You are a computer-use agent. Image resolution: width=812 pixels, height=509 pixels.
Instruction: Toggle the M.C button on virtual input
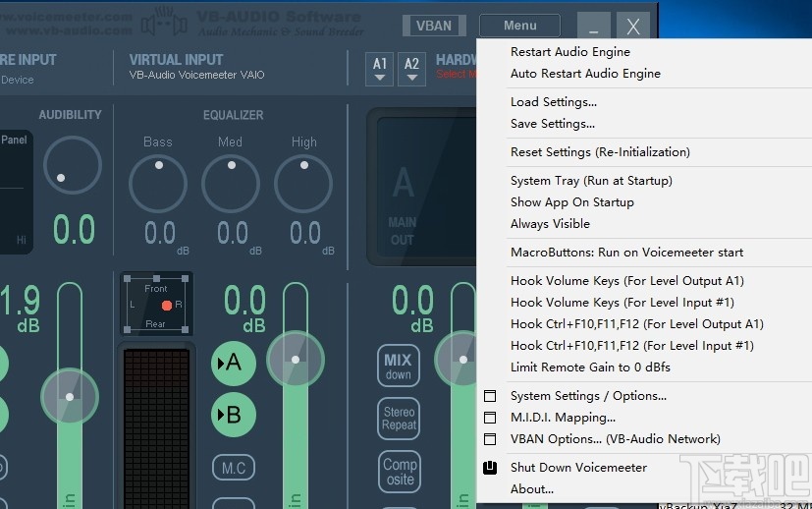(234, 468)
